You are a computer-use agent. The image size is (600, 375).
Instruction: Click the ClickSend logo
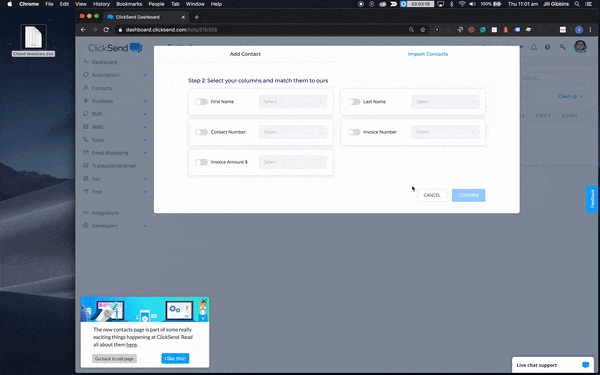coord(115,48)
